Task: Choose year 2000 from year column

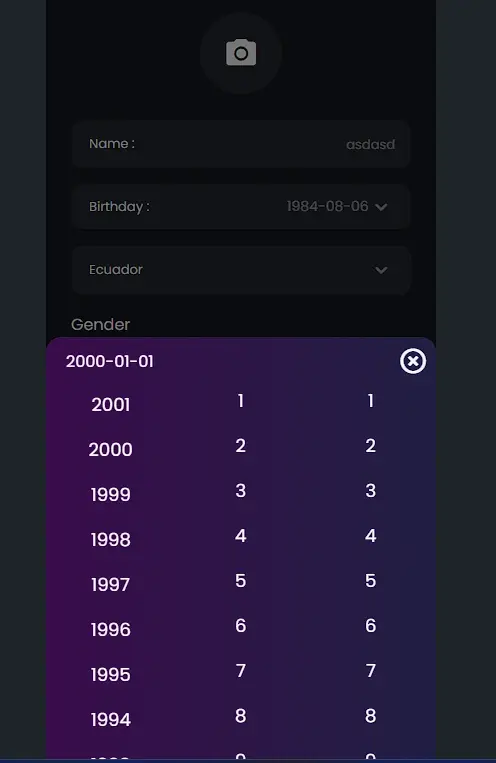Action: 110,450
